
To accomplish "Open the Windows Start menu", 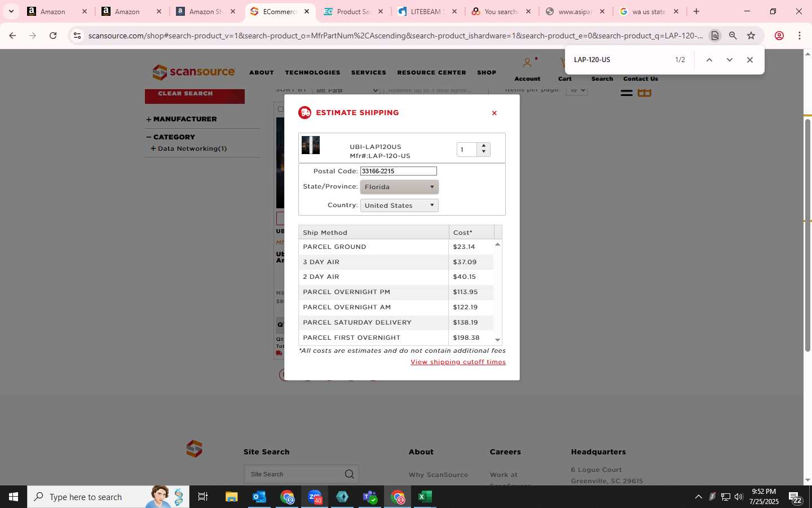I will (14, 497).
